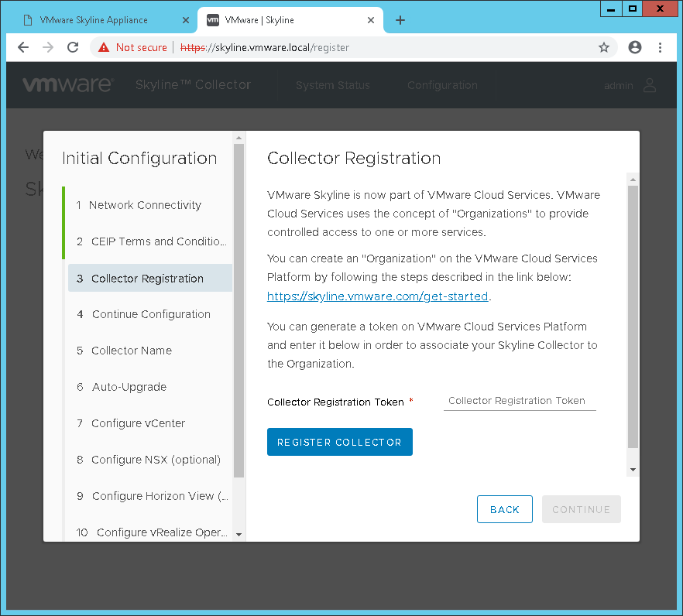Click the browser Back arrow

coord(23,47)
